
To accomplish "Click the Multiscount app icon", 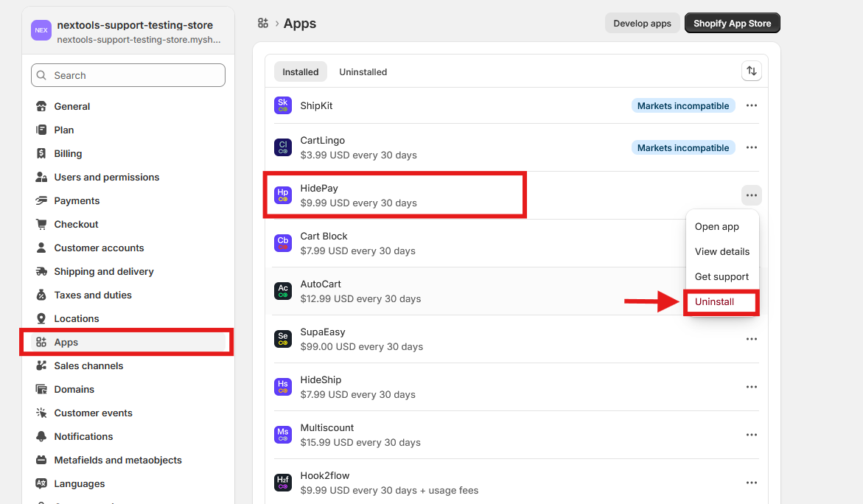I will [283, 435].
